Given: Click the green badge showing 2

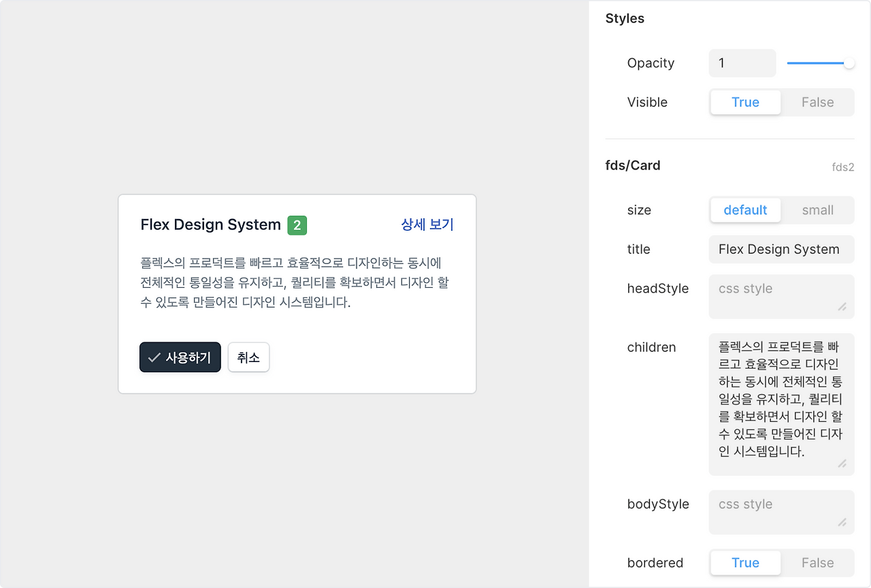Looking at the screenshot, I should click(297, 225).
